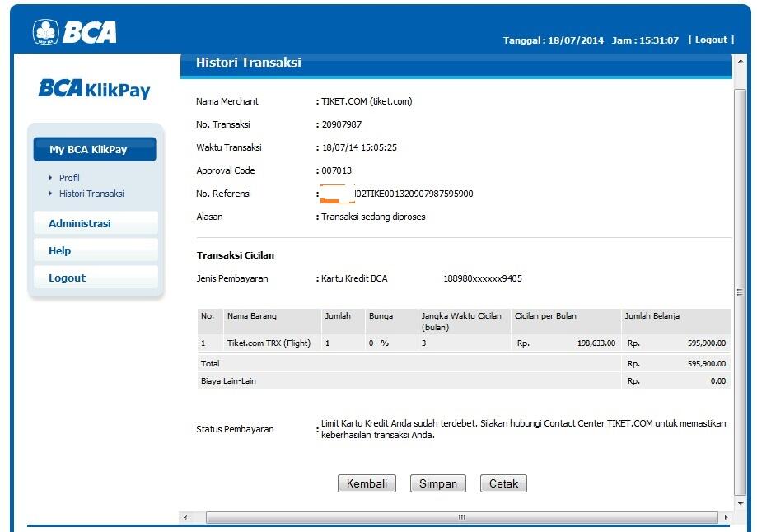Click transaction number 20907987
Screen dimensions: 757x532
342,124
